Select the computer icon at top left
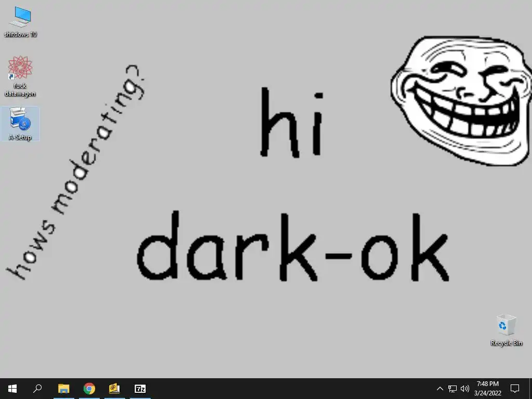The image size is (532, 399). [x=20, y=17]
